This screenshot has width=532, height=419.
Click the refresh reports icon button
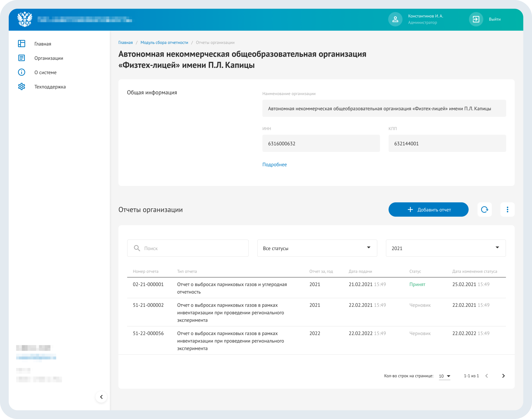484,209
